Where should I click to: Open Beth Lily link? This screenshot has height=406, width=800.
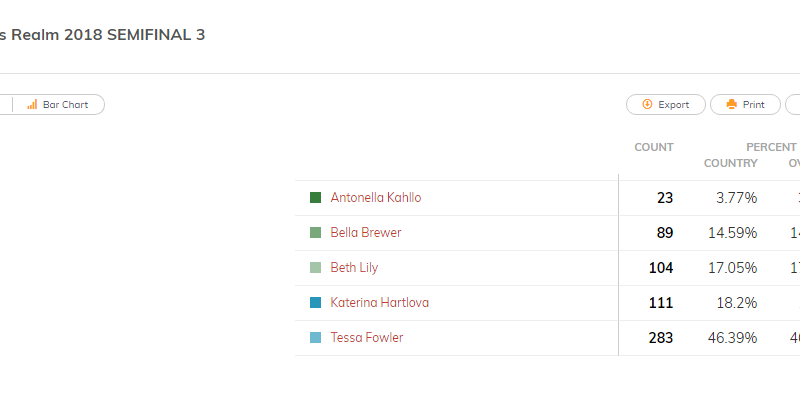tap(354, 268)
